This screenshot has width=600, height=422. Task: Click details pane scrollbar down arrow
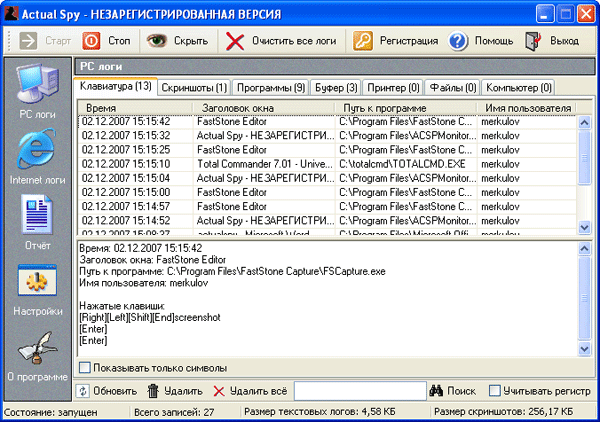pos(584,349)
